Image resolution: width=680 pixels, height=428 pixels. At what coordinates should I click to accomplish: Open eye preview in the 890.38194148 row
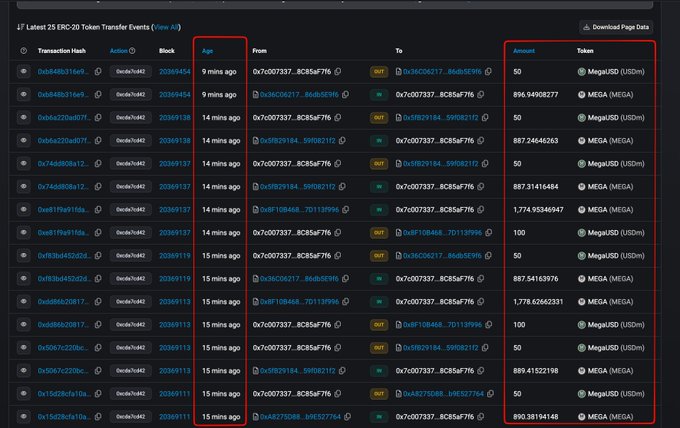(23, 417)
